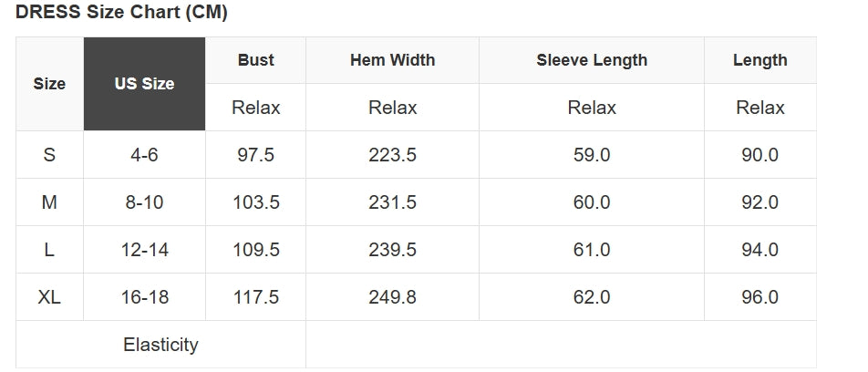Select the Length column header
Screen dimensions: 868x372
coord(759,60)
